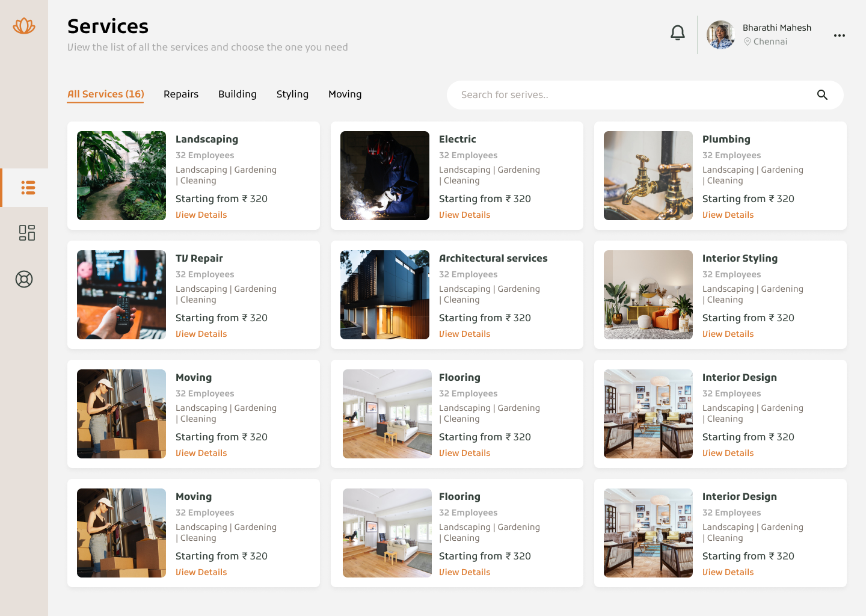Viewport: 866px width, 616px height.
Task: Switch to the Building tab
Action: 237,94
